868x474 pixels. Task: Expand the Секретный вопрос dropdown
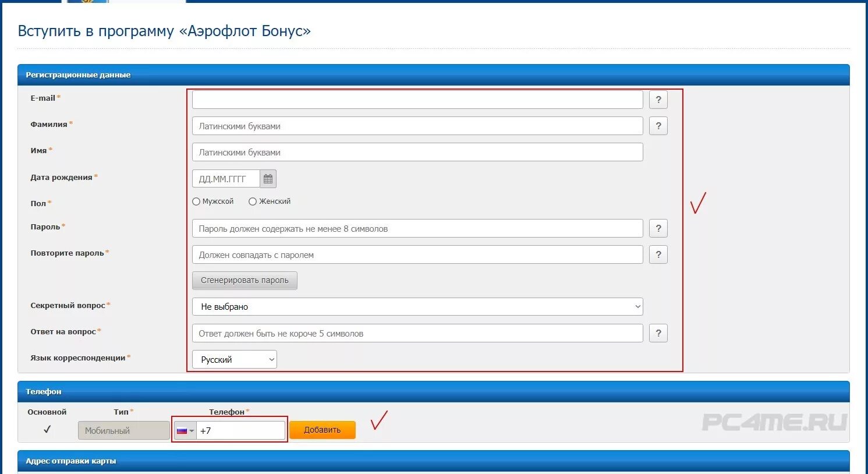417,306
